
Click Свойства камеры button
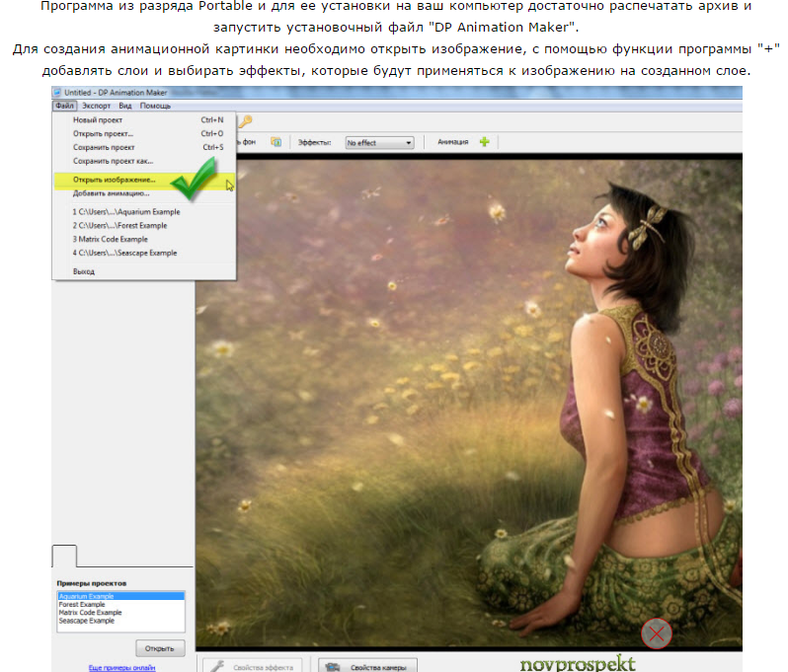(368, 666)
